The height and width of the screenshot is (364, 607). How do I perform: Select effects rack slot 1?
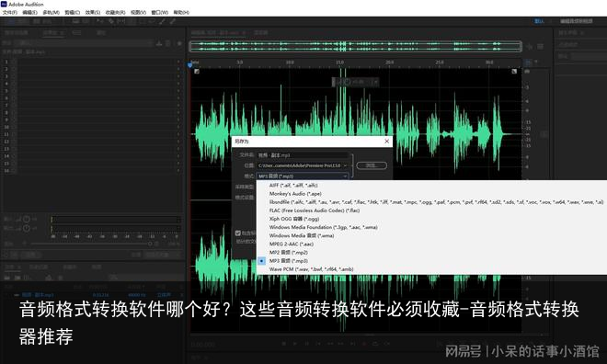tap(92, 62)
